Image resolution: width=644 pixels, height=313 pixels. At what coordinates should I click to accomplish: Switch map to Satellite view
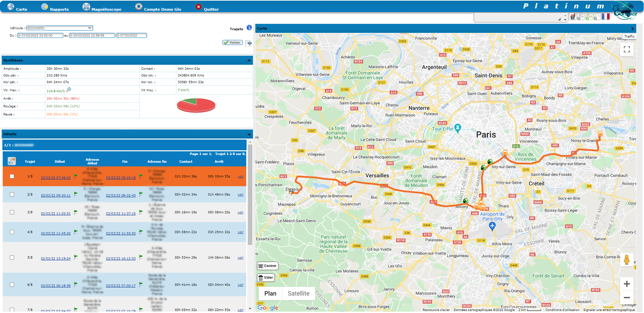pyautogui.click(x=298, y=293)
